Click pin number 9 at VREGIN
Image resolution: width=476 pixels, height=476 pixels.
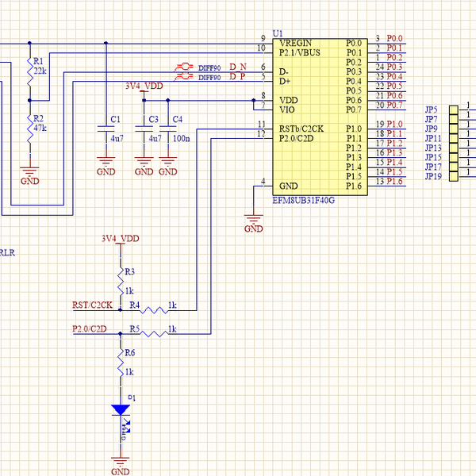(263, 38)
